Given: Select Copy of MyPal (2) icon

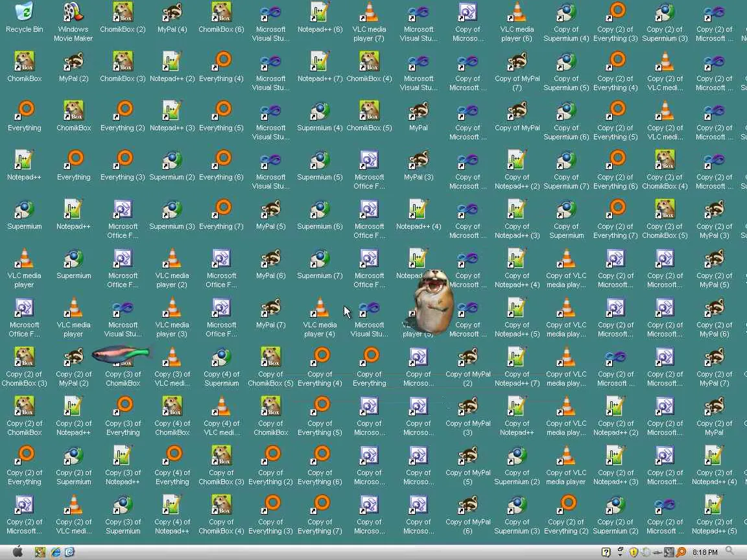Looking at the screenshot, I should pos(468,367).
